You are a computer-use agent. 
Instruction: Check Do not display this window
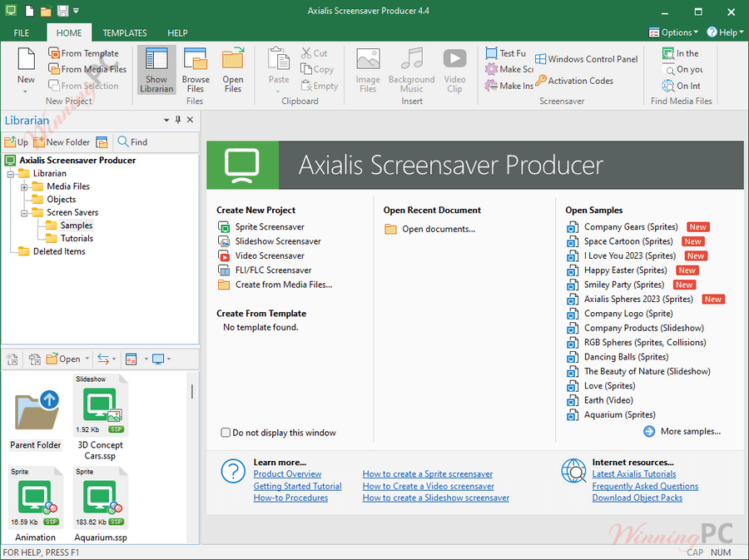[226, 433]
